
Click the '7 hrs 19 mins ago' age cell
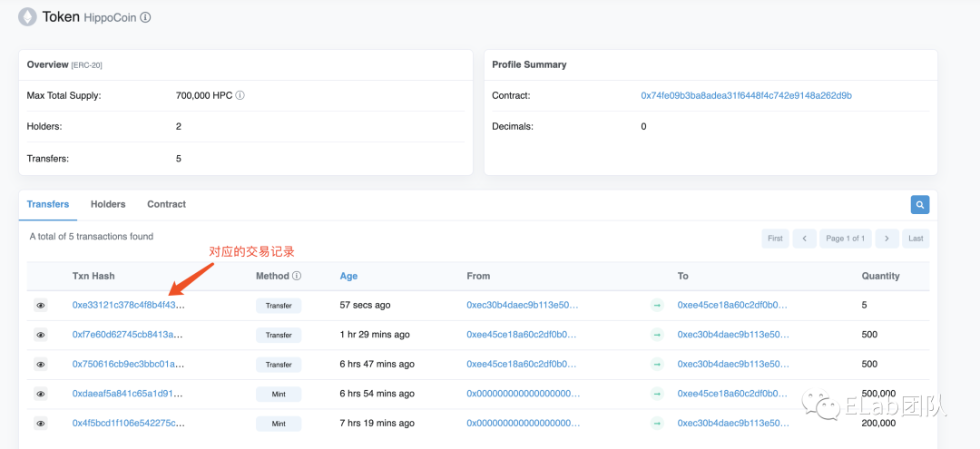377,424
